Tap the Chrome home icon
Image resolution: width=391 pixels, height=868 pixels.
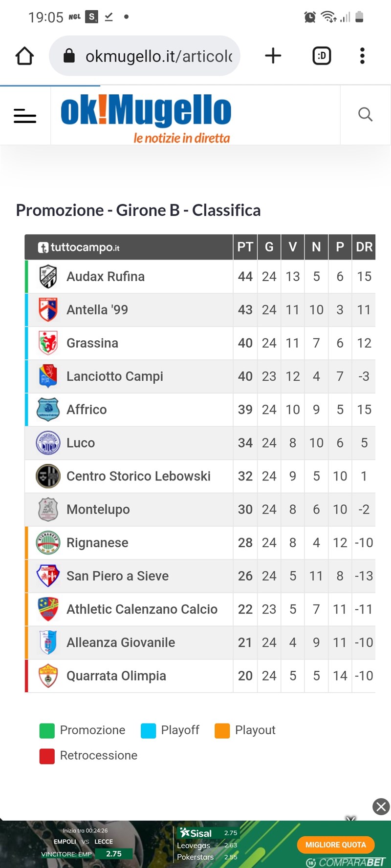(24, 56)
